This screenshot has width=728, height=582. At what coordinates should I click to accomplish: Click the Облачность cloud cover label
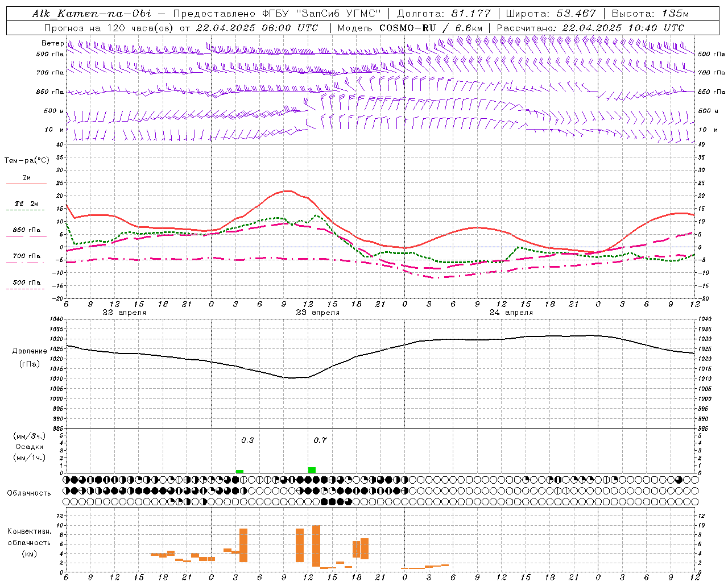(x=29, y=493)
